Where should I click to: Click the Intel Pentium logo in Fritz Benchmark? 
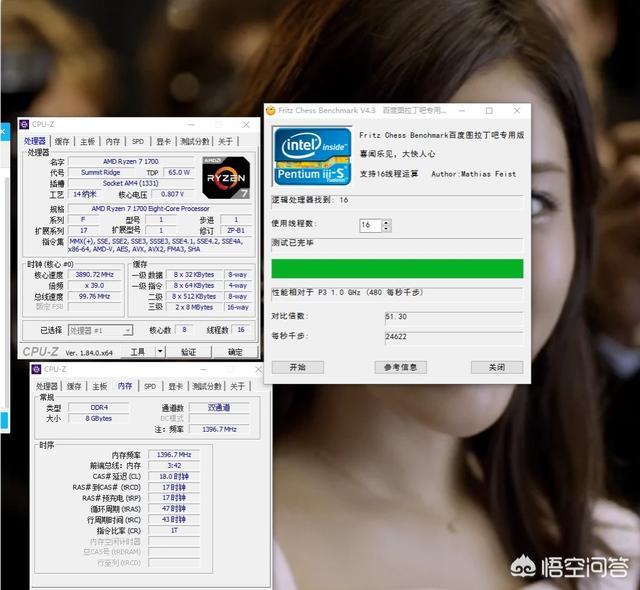point(313,156)
